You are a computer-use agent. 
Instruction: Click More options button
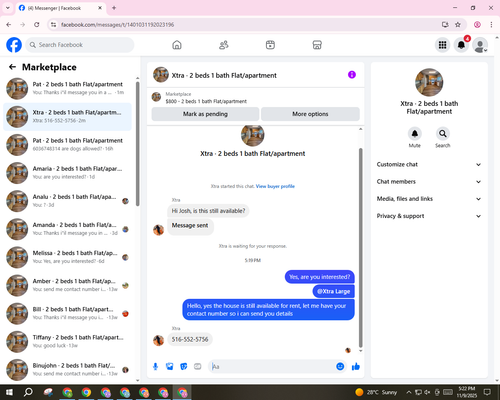coord(310,114)
